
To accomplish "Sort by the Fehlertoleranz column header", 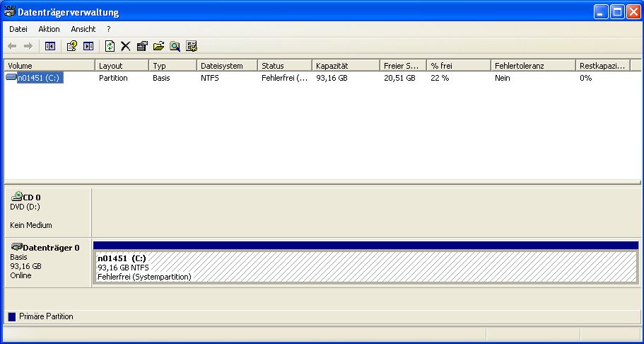I will click(534, 66).
